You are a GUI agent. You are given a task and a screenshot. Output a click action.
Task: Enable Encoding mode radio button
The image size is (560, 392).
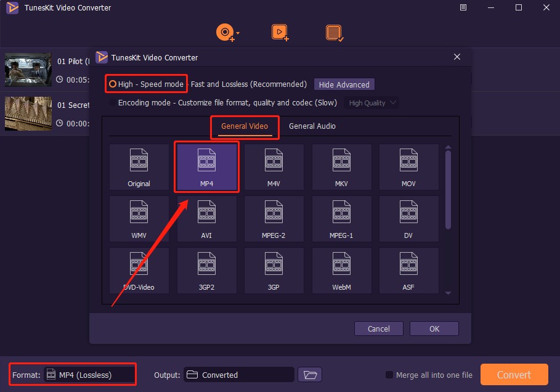coord(113,102)
